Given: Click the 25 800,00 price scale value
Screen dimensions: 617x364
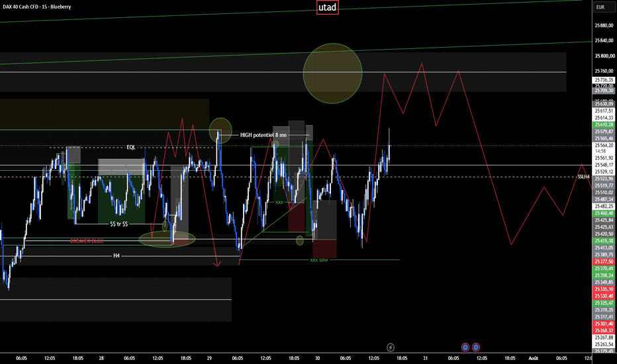Looking at the screenshot, I should (604, 56).
